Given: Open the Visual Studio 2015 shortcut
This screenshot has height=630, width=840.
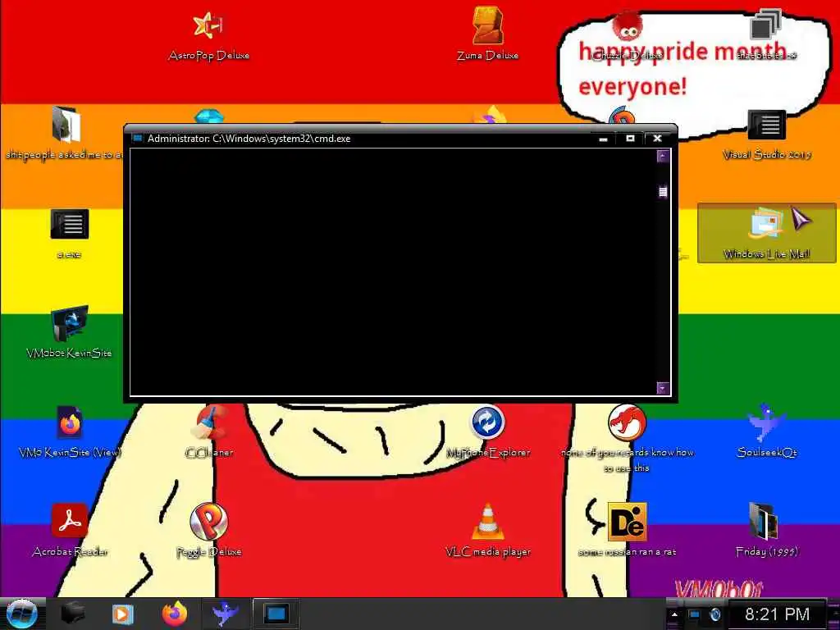Looking at the screenshot, I should point(766,134).
